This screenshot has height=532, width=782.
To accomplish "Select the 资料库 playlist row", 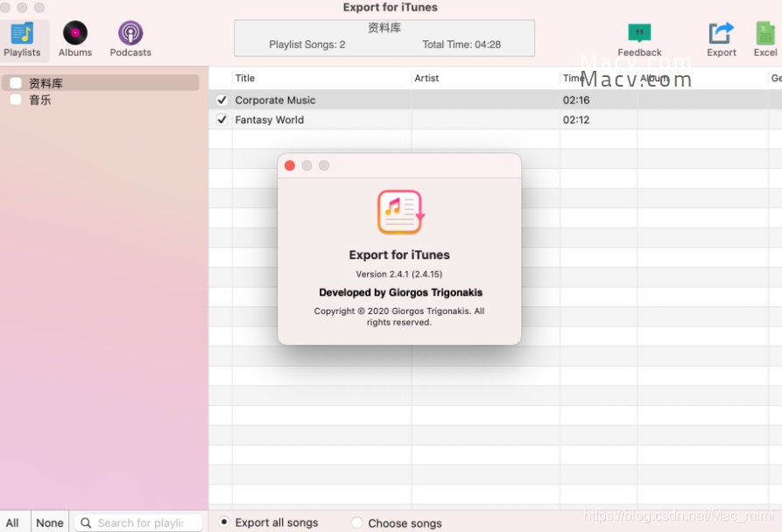I will pyautogui.click(x=100, y=83).
